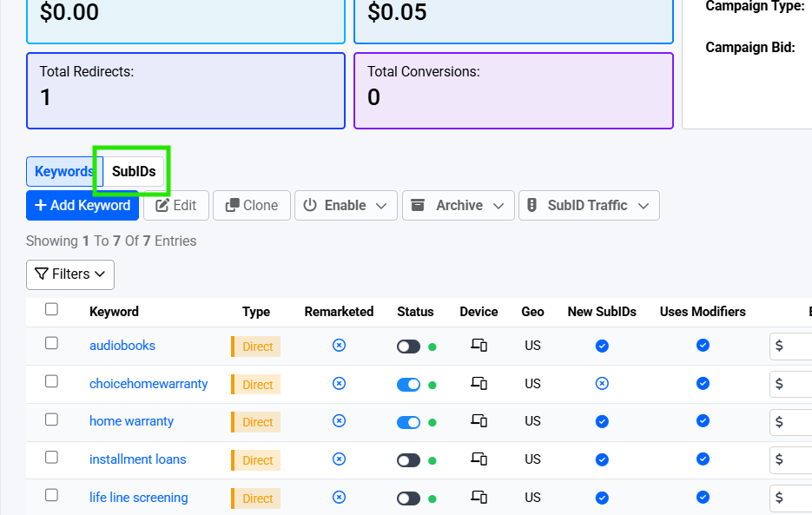Click the Add Keyword button
The height and width of the screenshot is (515, 812).
(x=82, y=206)
